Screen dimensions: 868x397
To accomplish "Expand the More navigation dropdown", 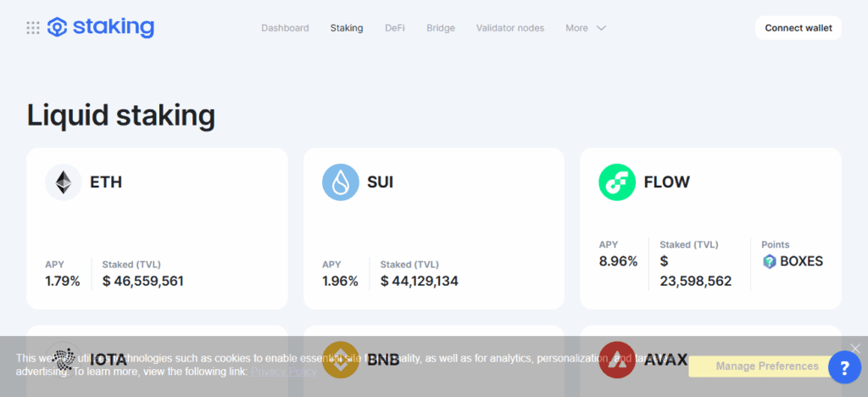I will [586, 28].
